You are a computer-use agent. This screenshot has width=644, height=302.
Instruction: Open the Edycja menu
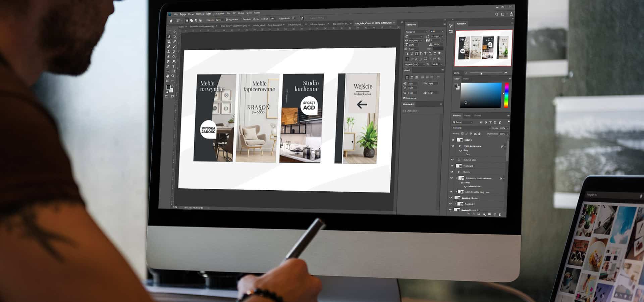point(183,14)
